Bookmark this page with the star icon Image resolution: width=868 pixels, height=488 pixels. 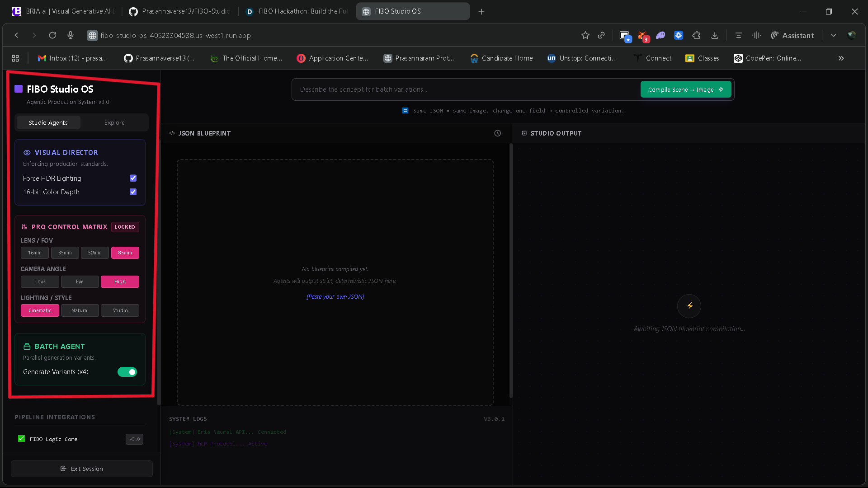point(585,35)
